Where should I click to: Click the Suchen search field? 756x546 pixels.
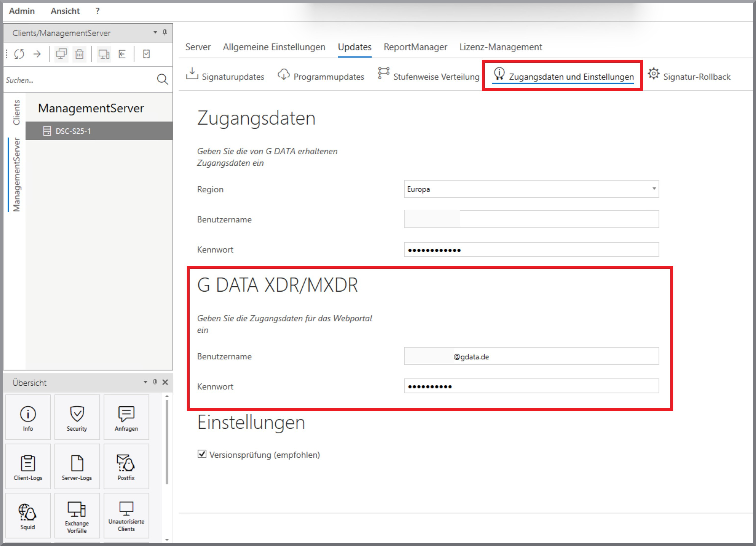click(x=80, y=80)
